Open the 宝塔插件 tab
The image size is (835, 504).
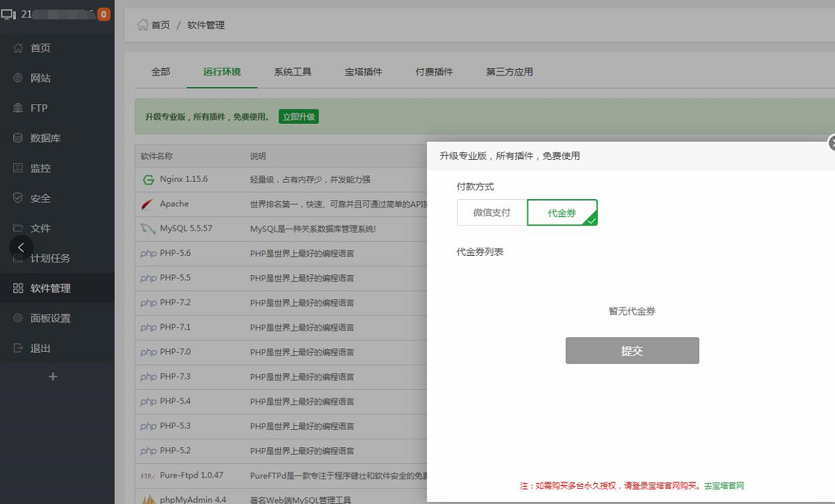point(364,72)
